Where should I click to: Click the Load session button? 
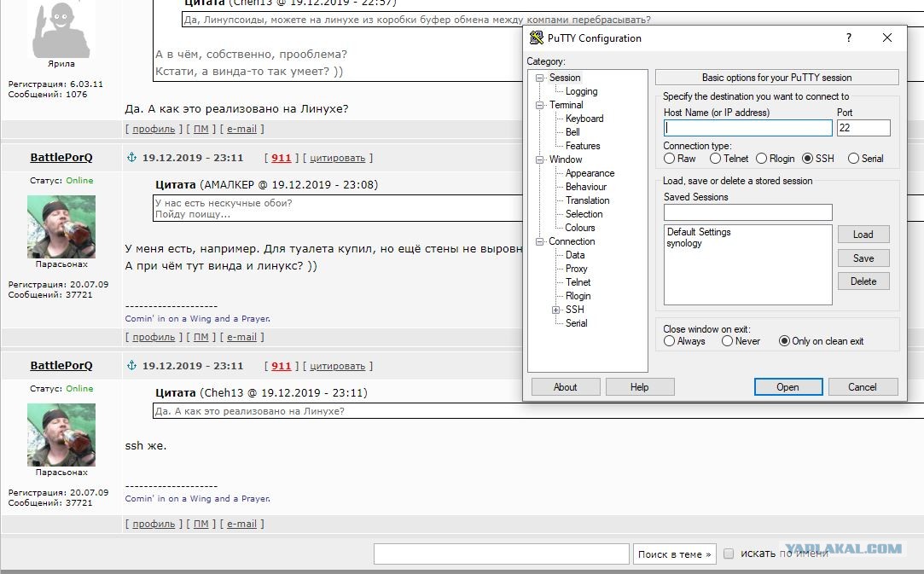(863, 235)
